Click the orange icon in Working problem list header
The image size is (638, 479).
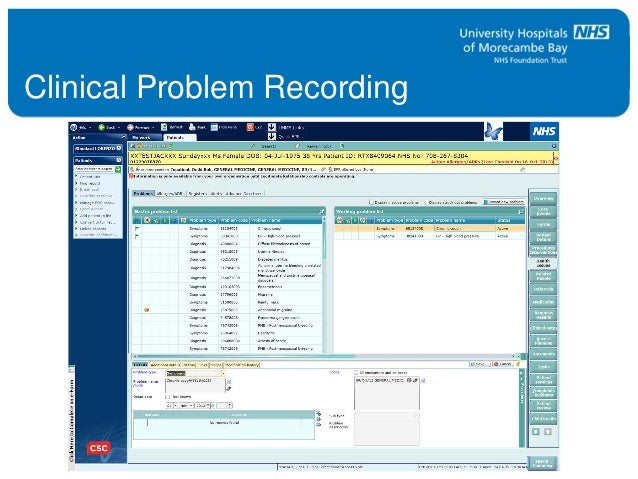pos(339,220)
